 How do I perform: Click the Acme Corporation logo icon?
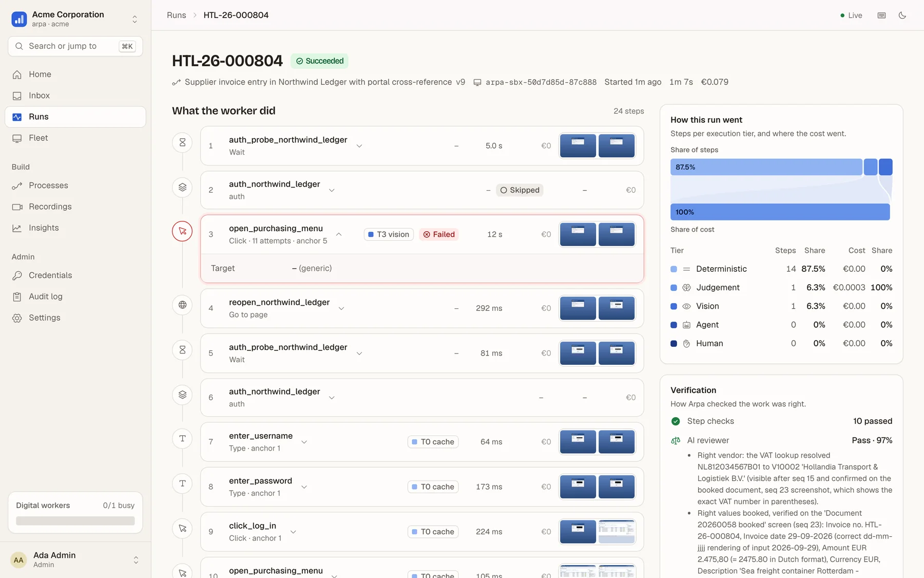[19, 19]
